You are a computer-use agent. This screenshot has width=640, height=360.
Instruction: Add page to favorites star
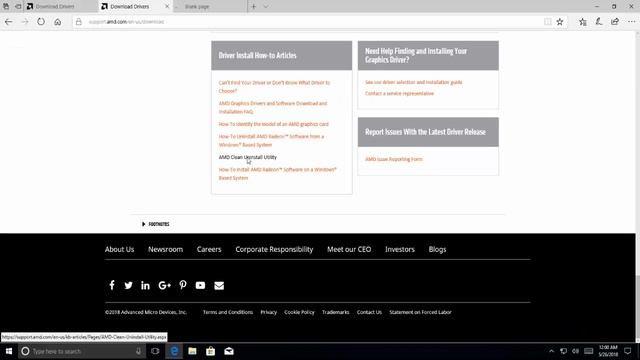pos(560,22)
